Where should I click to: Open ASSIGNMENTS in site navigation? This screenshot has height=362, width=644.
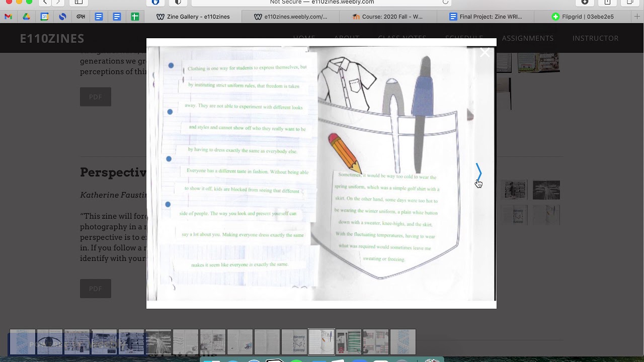[x=528, y=38]
